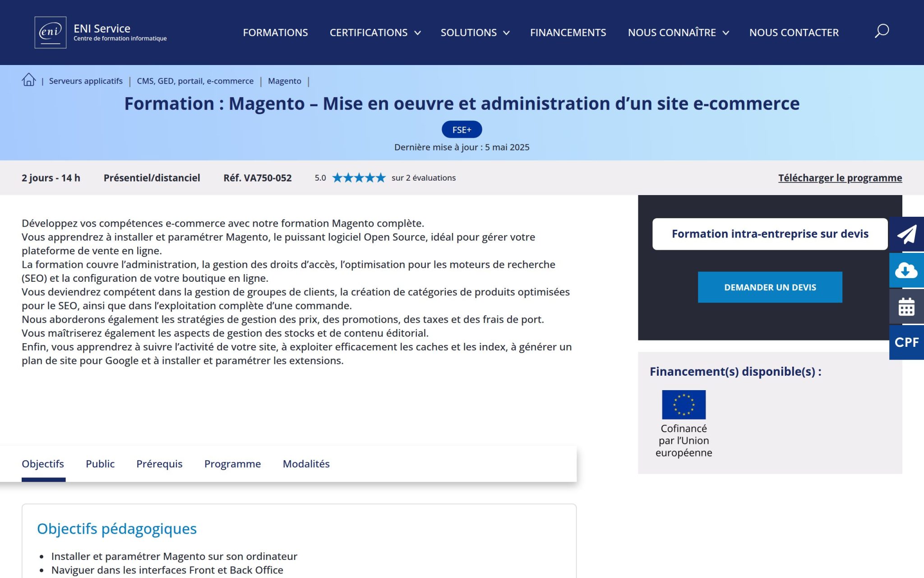Select the Objectifs tab
The height and width of the screenshot is (578, 924).
pos(43,464)
